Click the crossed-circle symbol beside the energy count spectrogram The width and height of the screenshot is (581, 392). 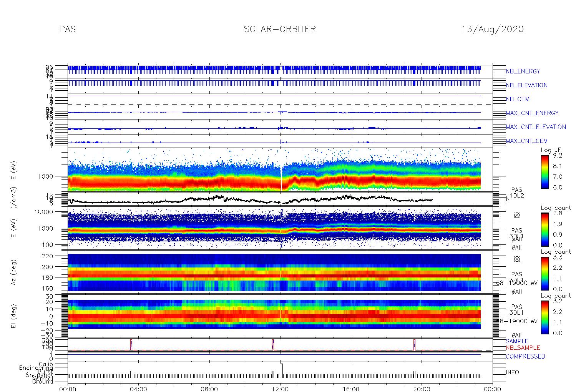[517, 216]
